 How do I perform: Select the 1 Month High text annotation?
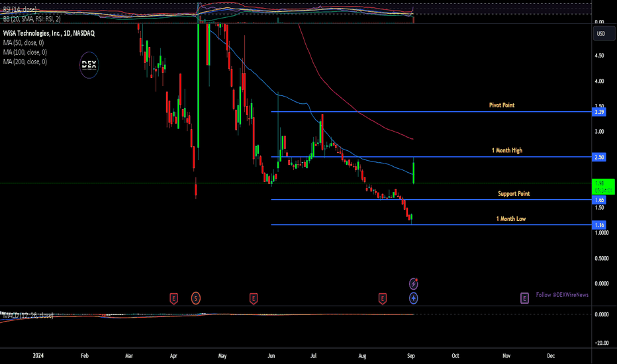[507, 150]
